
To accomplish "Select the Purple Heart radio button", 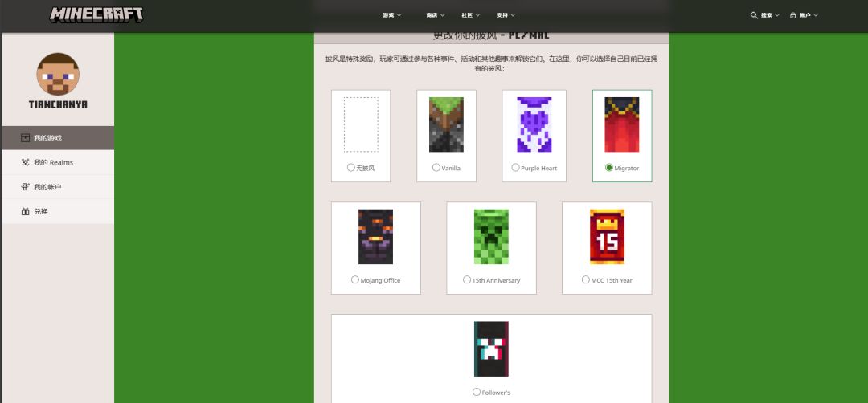I will pyautogui.click(x=516, y=168).
